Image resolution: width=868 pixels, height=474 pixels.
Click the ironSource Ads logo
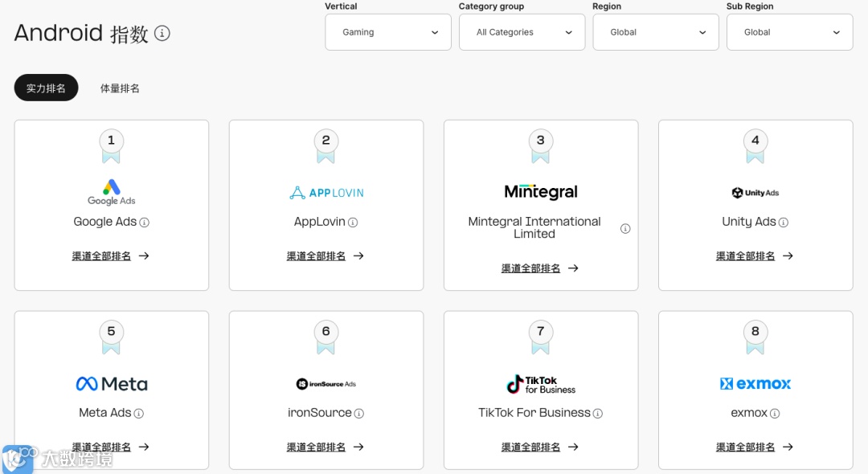[326, 384]
